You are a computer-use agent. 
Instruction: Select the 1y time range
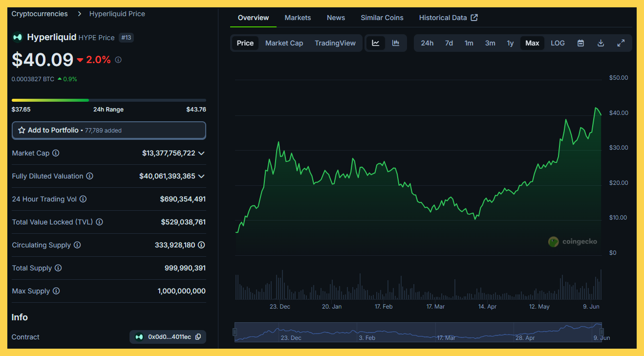coord(510,43)
